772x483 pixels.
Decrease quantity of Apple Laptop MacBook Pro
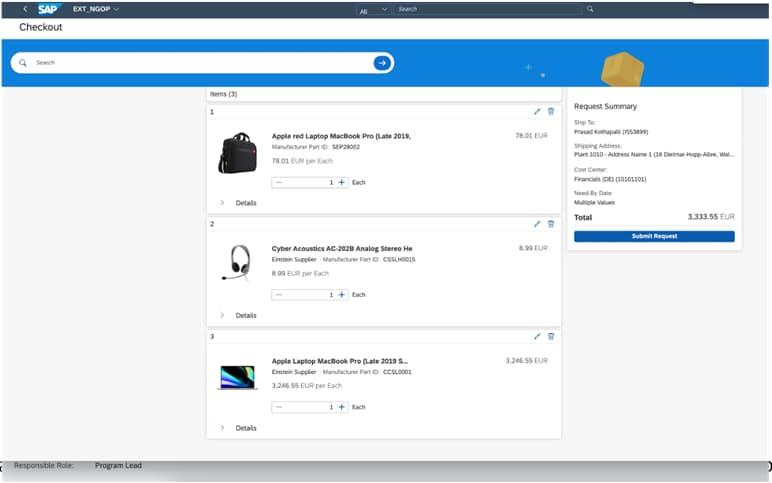(x=279, y=407)
